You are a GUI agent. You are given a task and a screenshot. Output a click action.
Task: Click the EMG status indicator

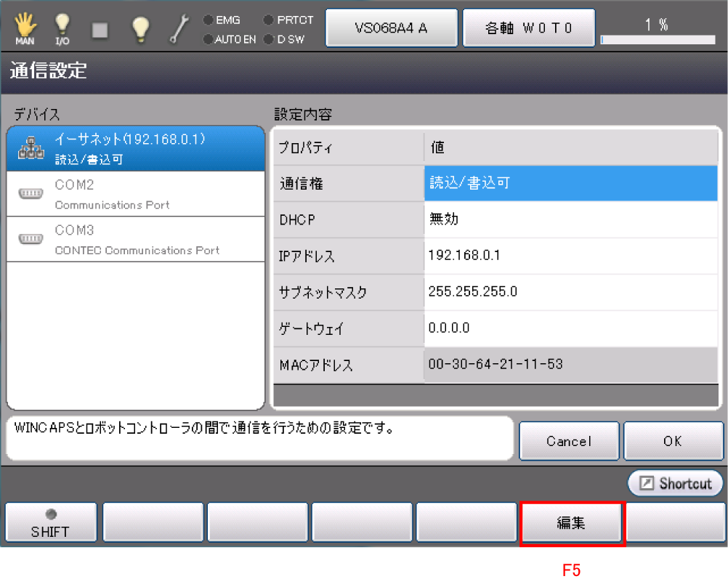(x=222, y=20)
